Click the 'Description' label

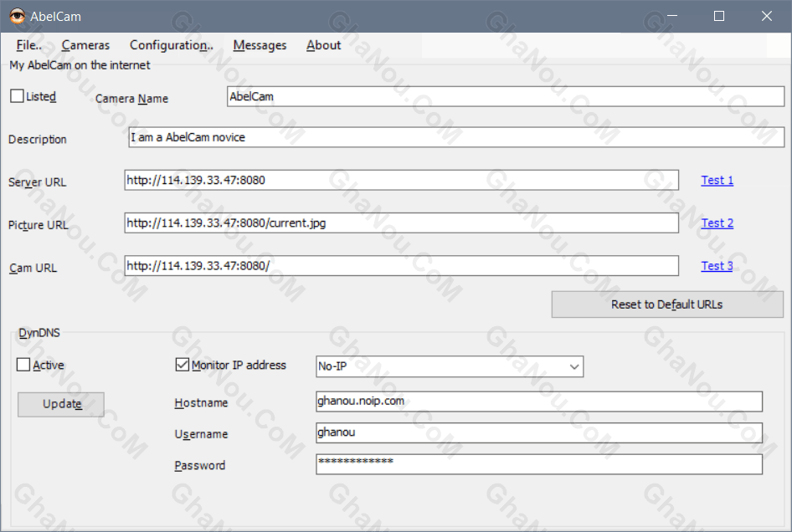point(38,140)
